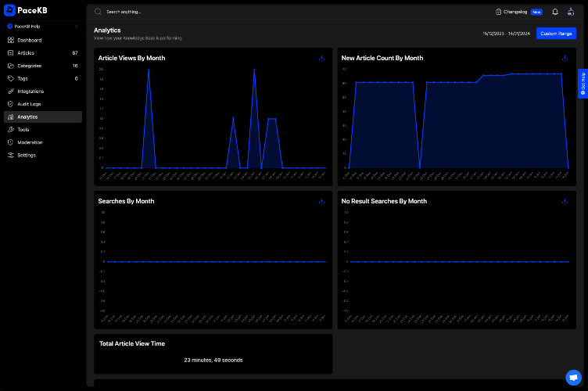Download the Article Views By Month chart

(x=321, y=58)
